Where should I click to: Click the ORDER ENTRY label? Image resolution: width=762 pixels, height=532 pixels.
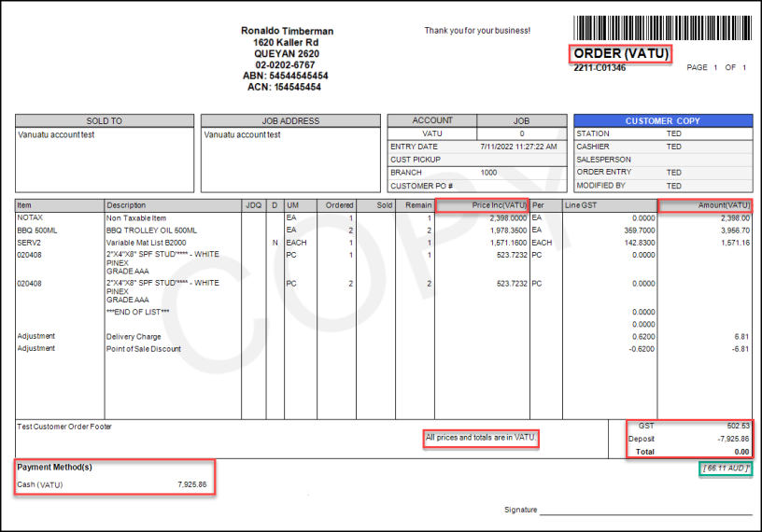(x=603, y=172)
